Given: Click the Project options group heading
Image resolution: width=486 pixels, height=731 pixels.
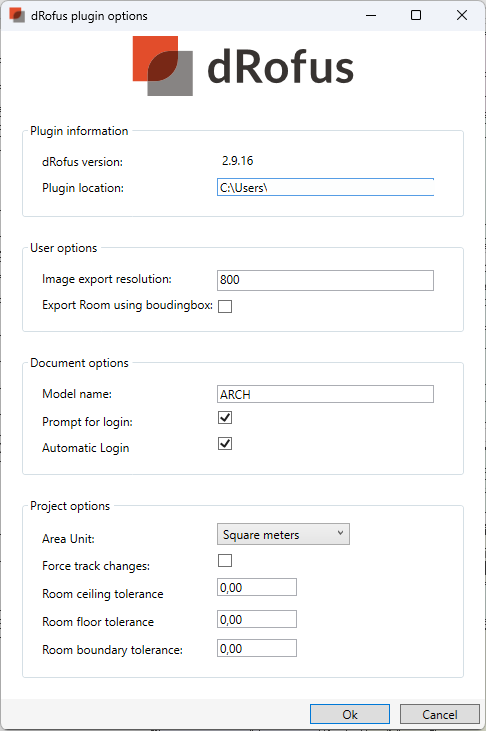Looking at the screenshot, I should [70, 506].
